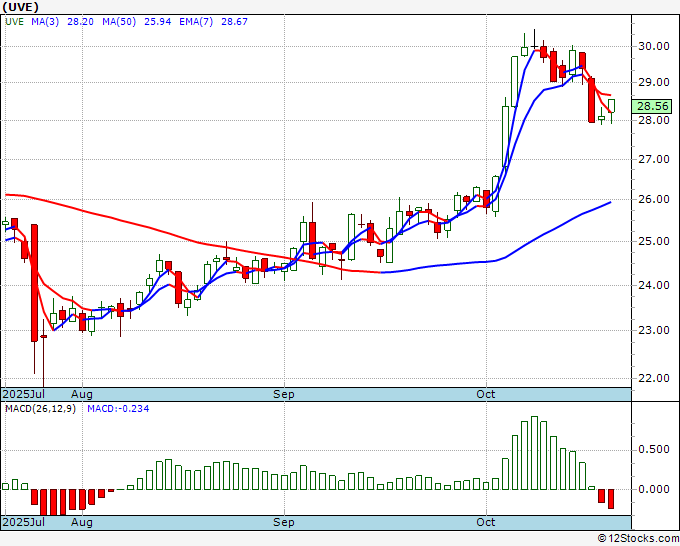Click the 0.000 MACD axis label
Image resolution: width=680 pixels, height=546 pixels.
654,490
